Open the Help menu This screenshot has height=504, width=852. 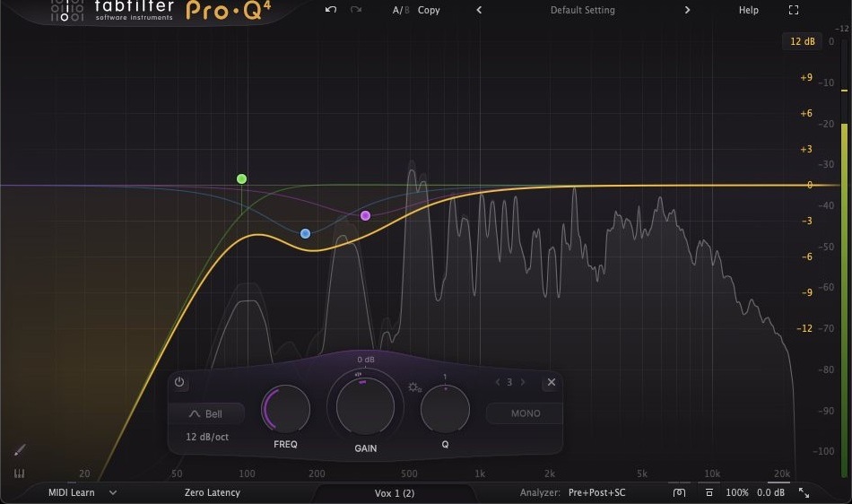point(748,10)
